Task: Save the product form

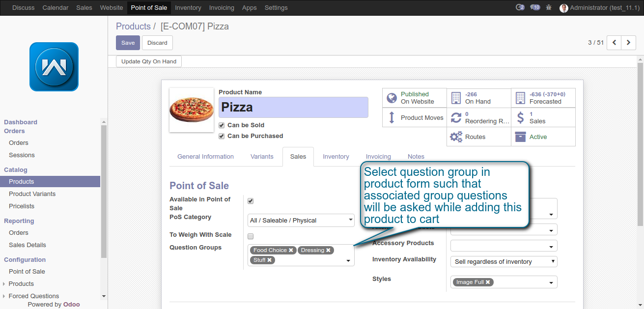Action: (x=128, y=43)
